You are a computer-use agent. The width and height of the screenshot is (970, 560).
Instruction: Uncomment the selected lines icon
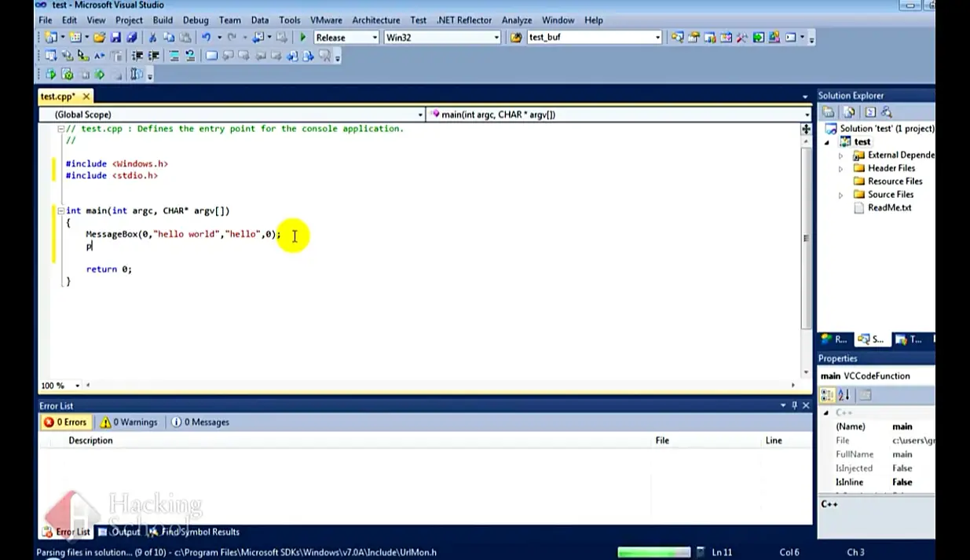pyautogui.click(x=190, y=56)
